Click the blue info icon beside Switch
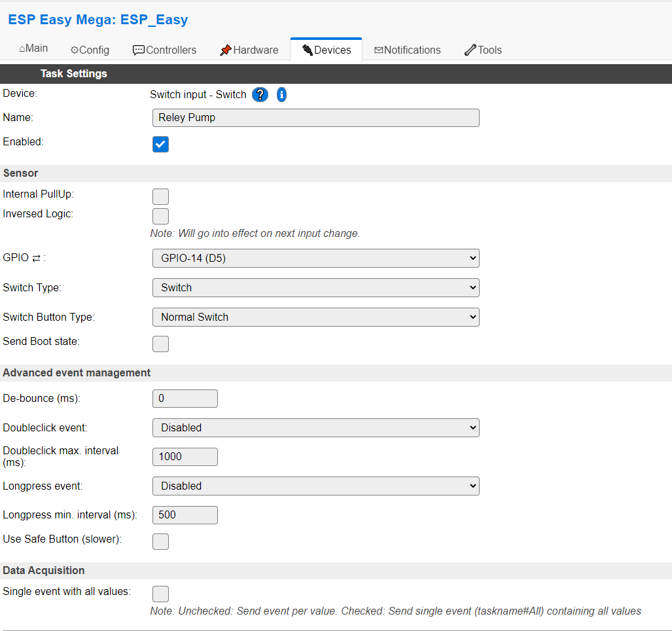 [x=281, y=94]
